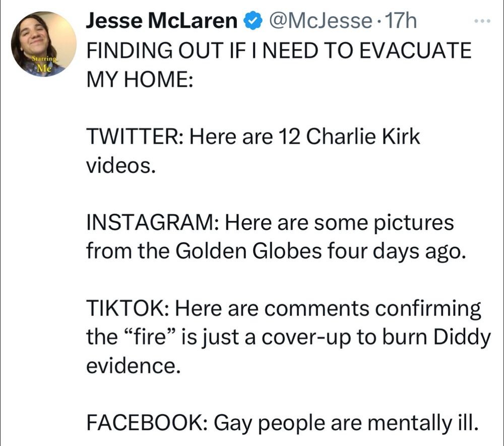Click the Jesse McLaren display name

tap(162, 21)
